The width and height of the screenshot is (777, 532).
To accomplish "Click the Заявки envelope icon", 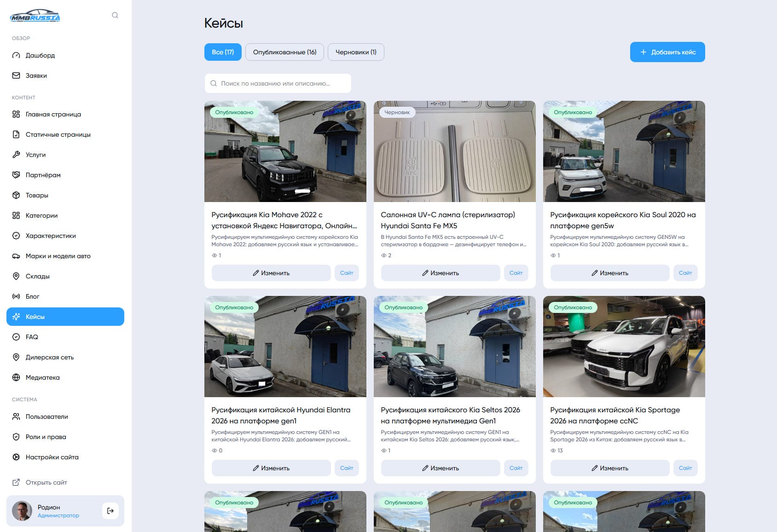I will tap(16, 75).
